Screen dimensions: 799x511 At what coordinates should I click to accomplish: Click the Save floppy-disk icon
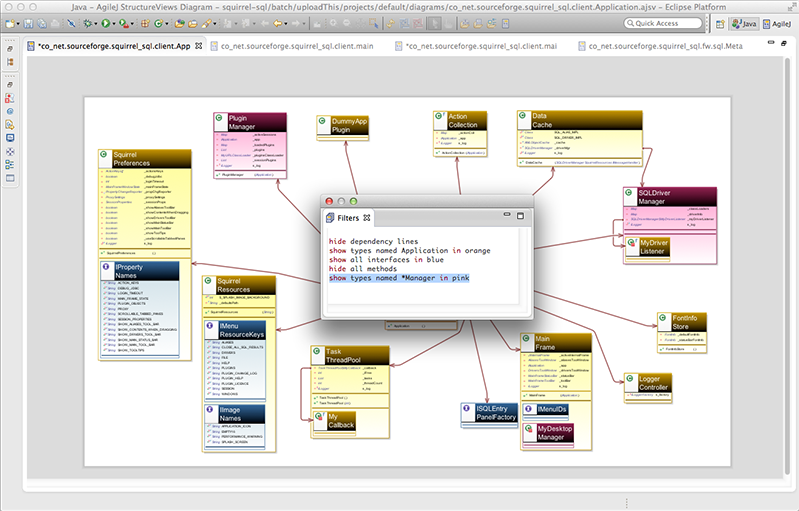point(29,23)
